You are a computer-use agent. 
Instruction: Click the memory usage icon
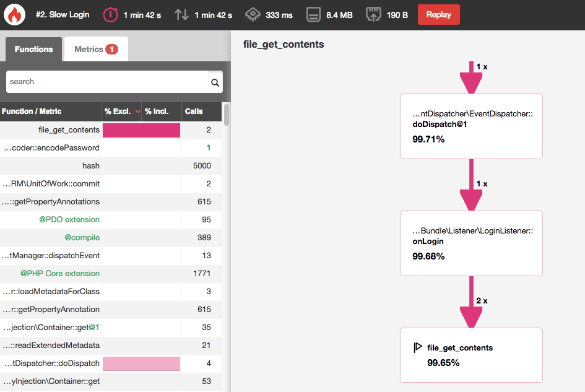[313, 15]
